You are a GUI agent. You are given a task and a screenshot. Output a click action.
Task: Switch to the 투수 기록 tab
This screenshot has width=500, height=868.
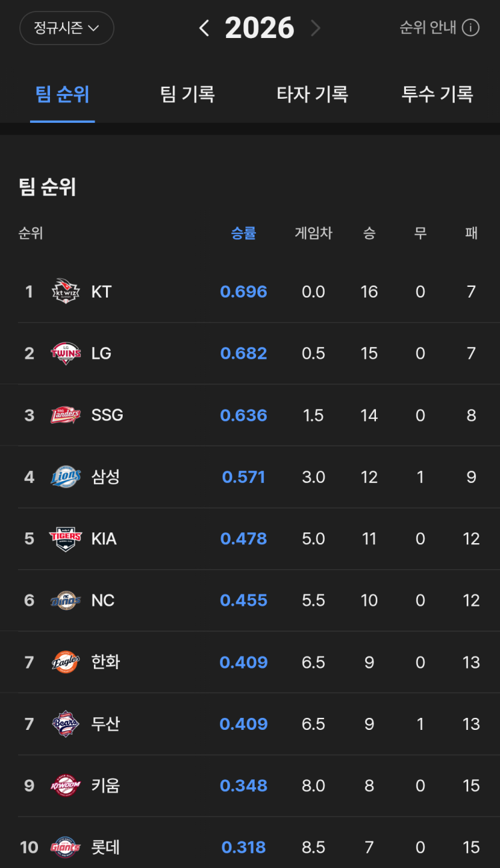[437, 94]
